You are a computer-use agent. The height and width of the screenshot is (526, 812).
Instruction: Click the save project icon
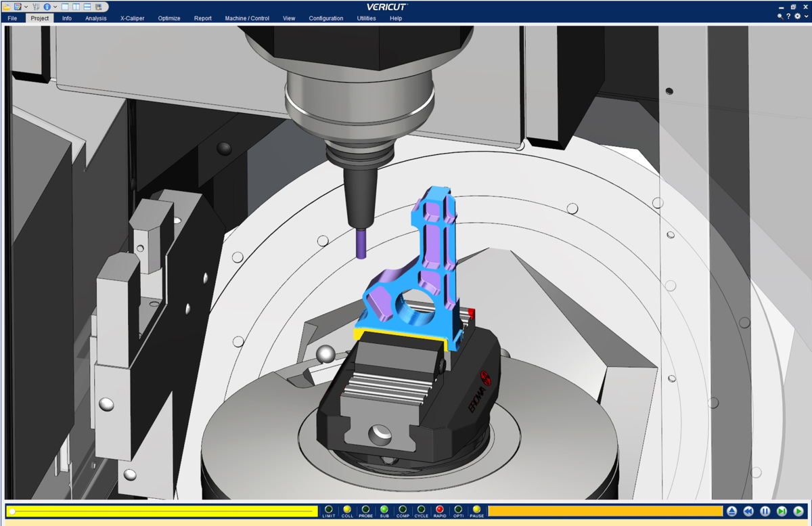click(18, 7)
